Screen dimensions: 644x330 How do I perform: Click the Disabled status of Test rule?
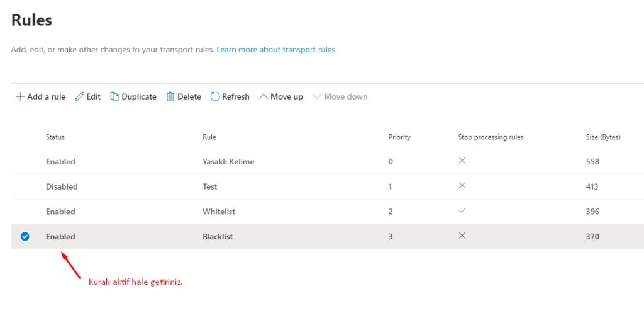point(62,187)
